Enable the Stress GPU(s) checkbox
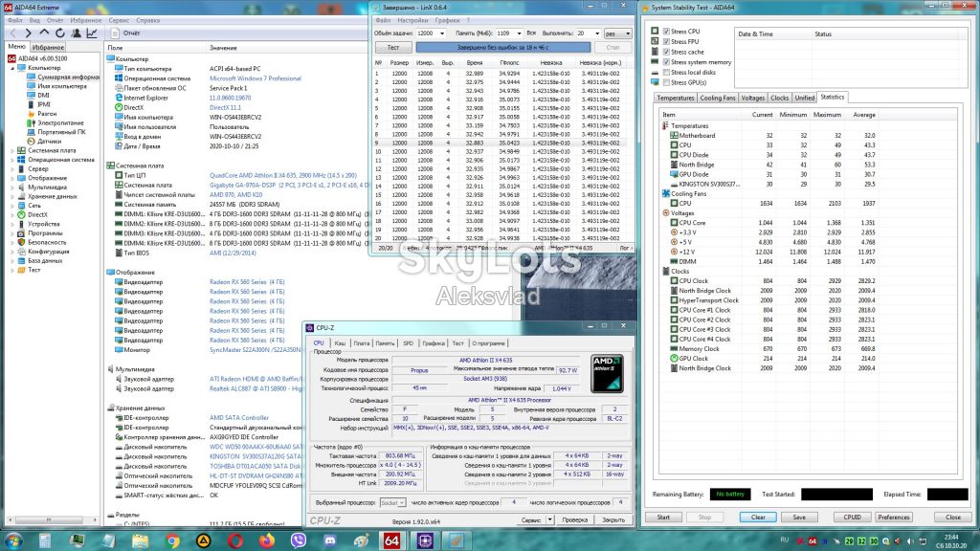The width and height of the screenshot is (980, 551). pyautogui.click(x=666, y=82)
